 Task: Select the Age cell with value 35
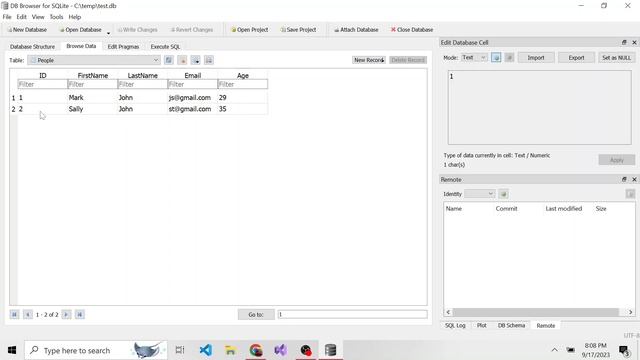click(243, 109)
